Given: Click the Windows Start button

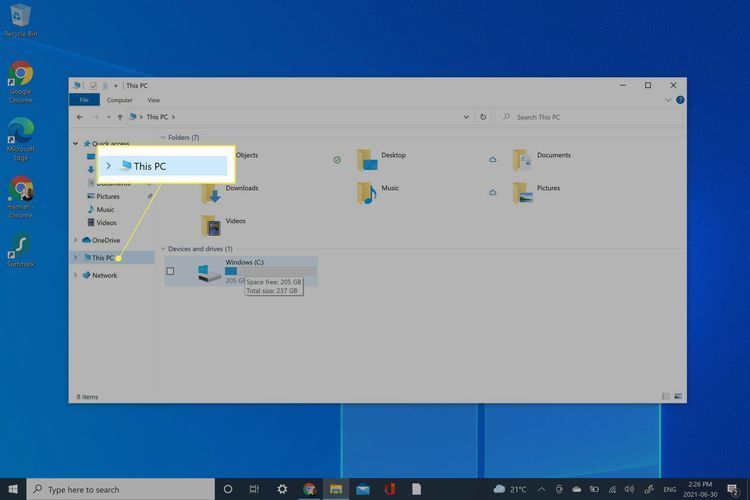Looking at the screenshot, I should point(13,489).
